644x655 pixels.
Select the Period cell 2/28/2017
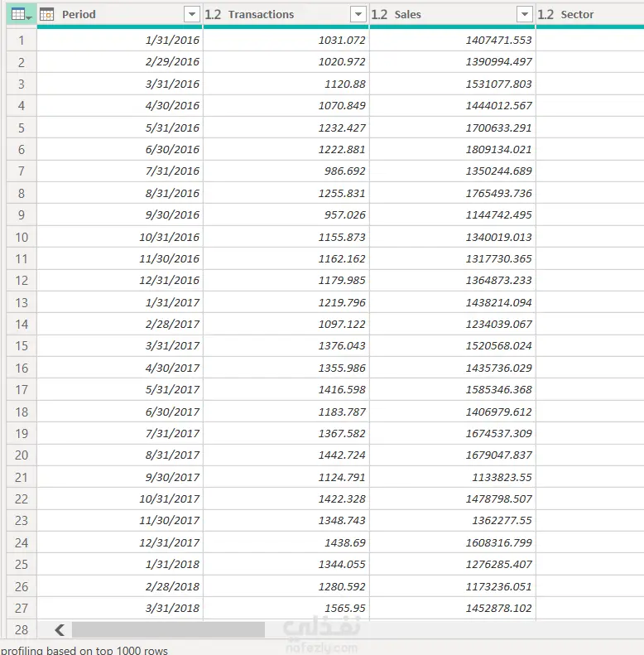pos(120,324)
